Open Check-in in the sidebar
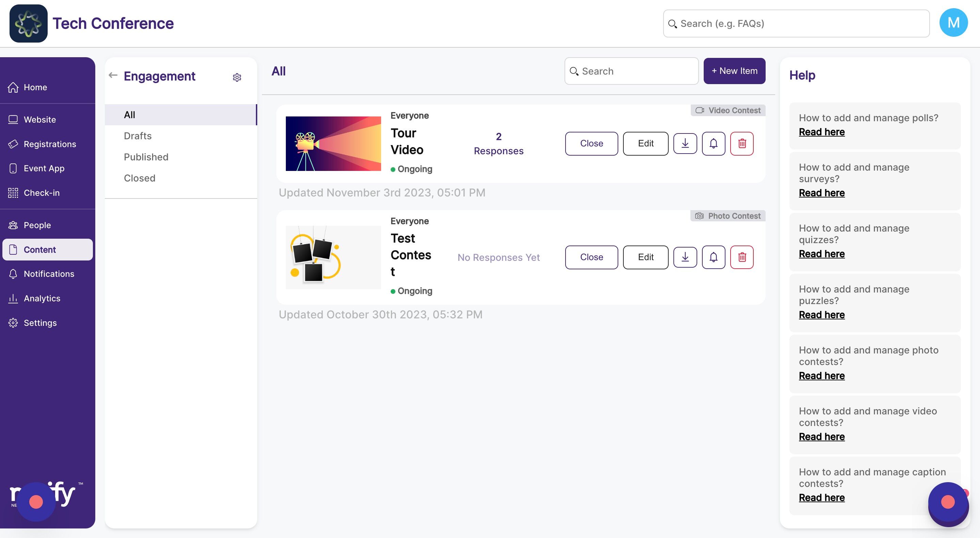 [x=42, y=193]
